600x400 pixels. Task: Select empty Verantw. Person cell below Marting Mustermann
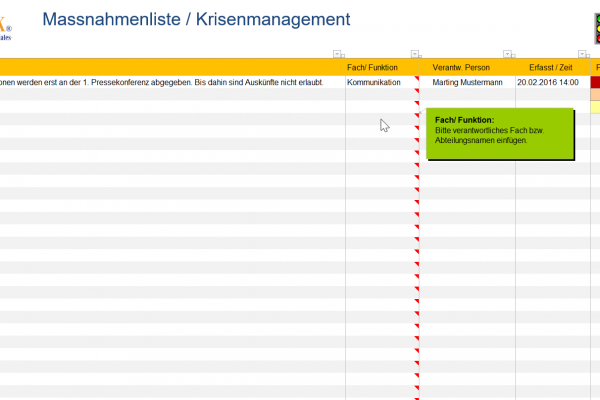466,94
